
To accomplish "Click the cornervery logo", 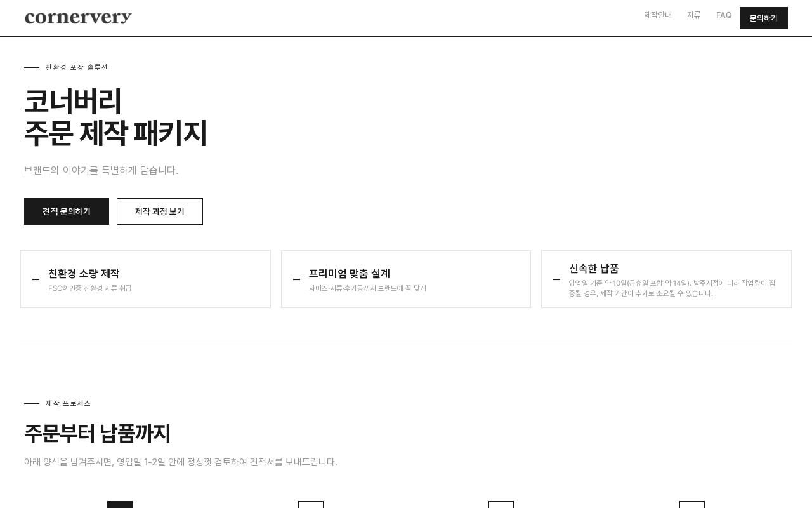I will 78,18.
